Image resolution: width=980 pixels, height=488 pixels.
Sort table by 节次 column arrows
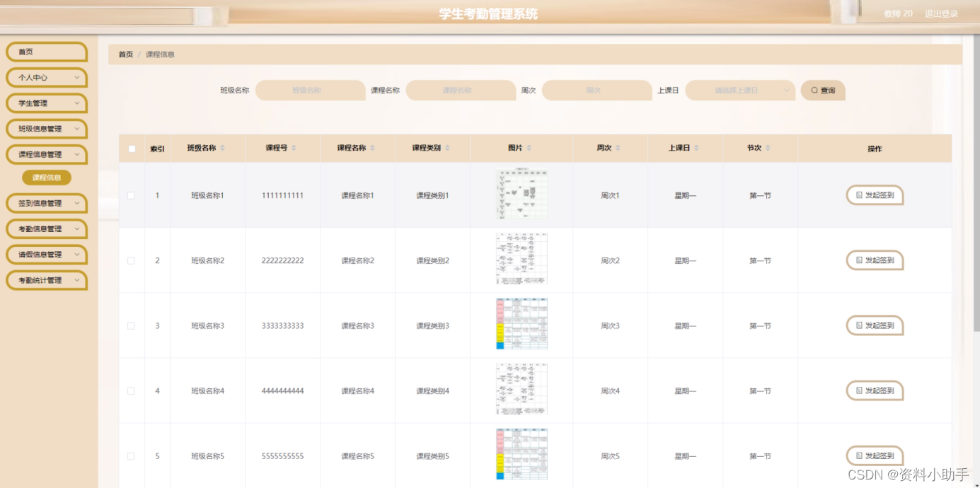tap(768, 148)
